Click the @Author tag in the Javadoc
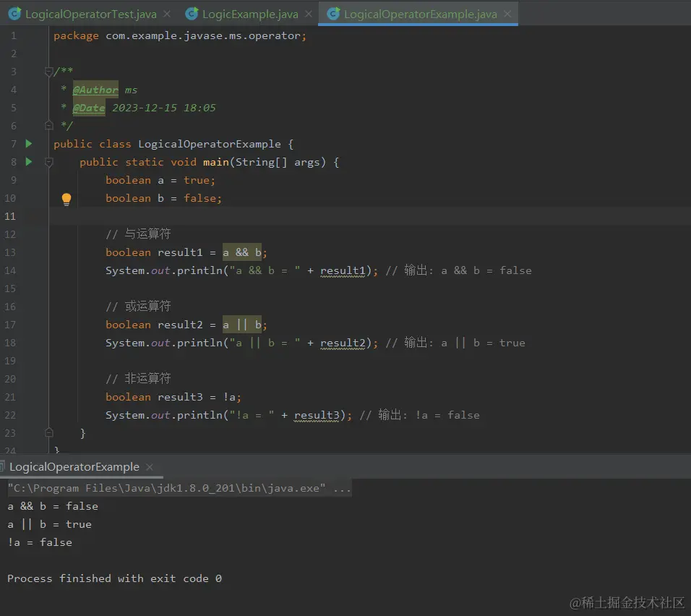The height and width of the screenshot is (616, 691). (95, 90)
